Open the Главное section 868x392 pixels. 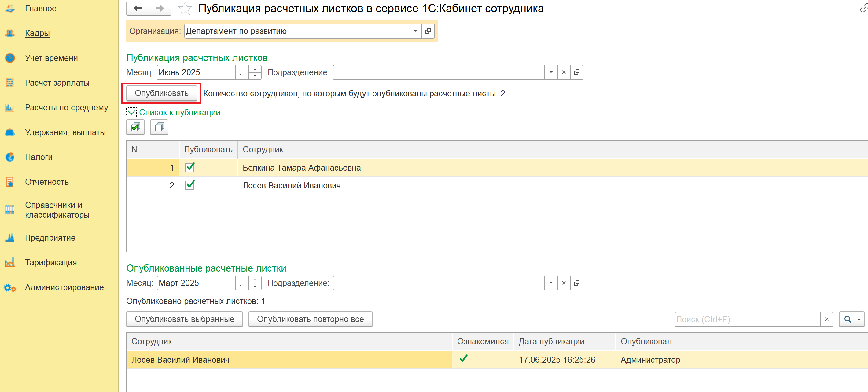(41, 9)
